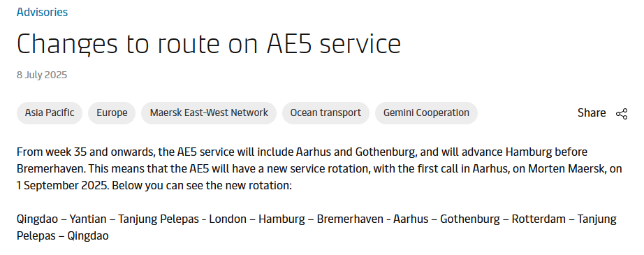Select the Asia Pacific tag
This screenshot has height=255, width=644.
point(50,113)
